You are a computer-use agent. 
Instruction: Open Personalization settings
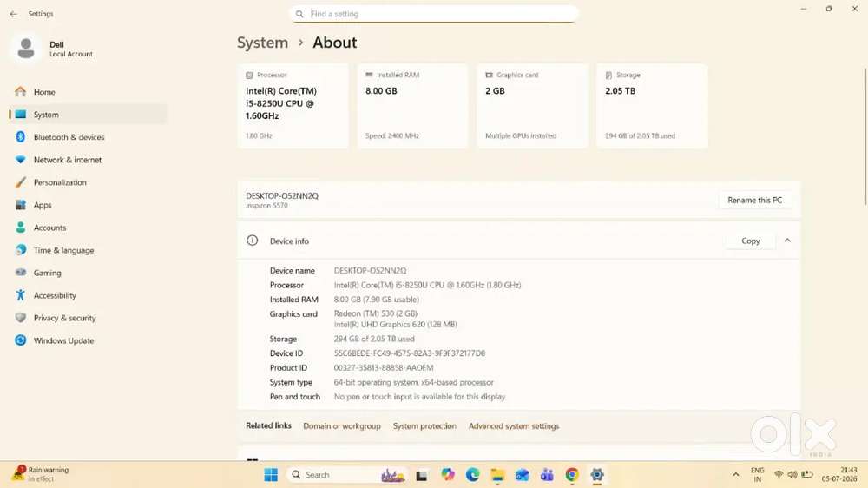[x=89, y=182]
